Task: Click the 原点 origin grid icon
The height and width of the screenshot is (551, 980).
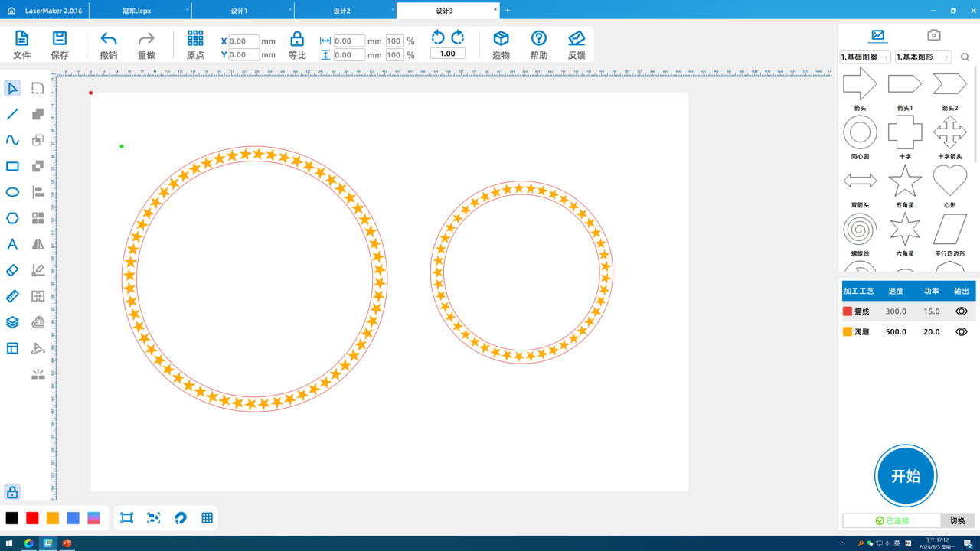Action: point(195,39)
